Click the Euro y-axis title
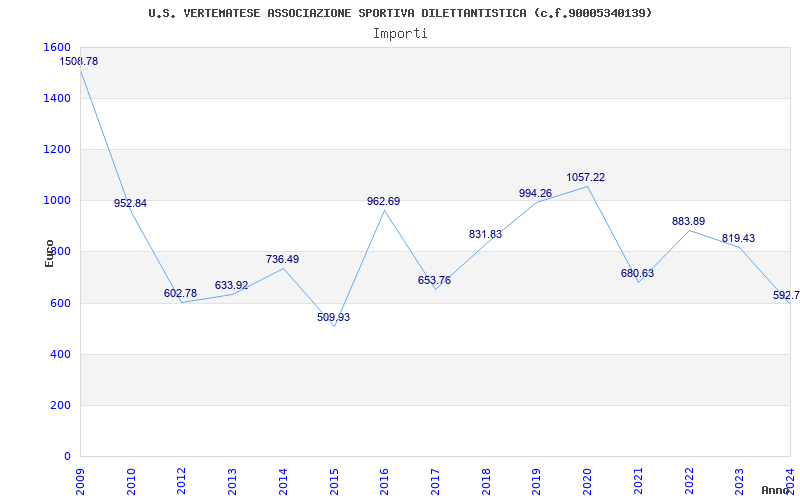800x500 pixels. pos(49,253)
